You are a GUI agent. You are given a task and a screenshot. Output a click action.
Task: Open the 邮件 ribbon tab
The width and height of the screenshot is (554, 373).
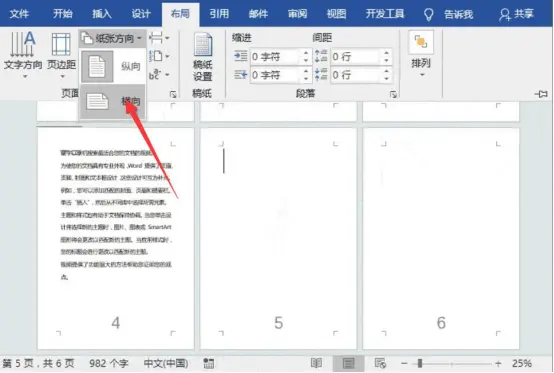[x=258, y=14]
